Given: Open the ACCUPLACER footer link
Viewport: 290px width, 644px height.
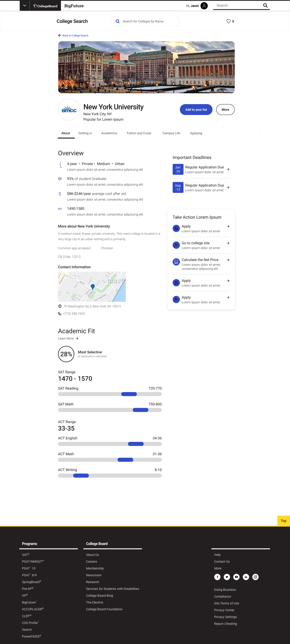Looking at the screenshot, I should tap(33, 609).
